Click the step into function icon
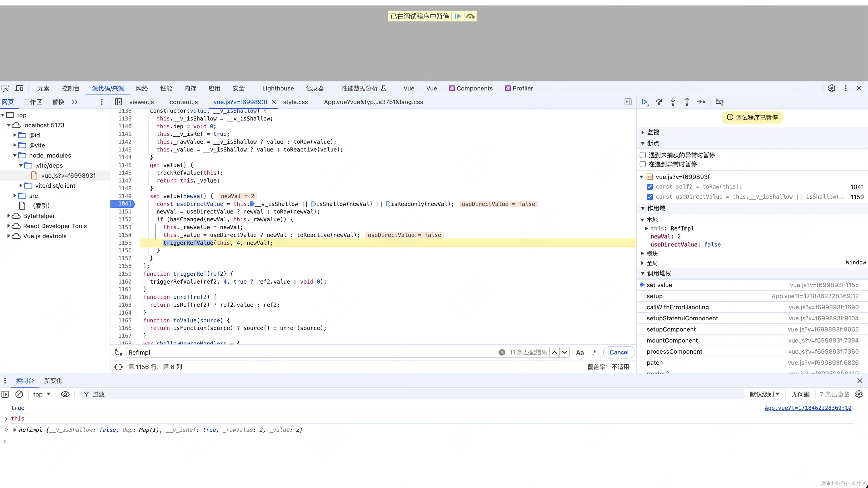Viewport: 868px width, 488px height. pos(673,102)
